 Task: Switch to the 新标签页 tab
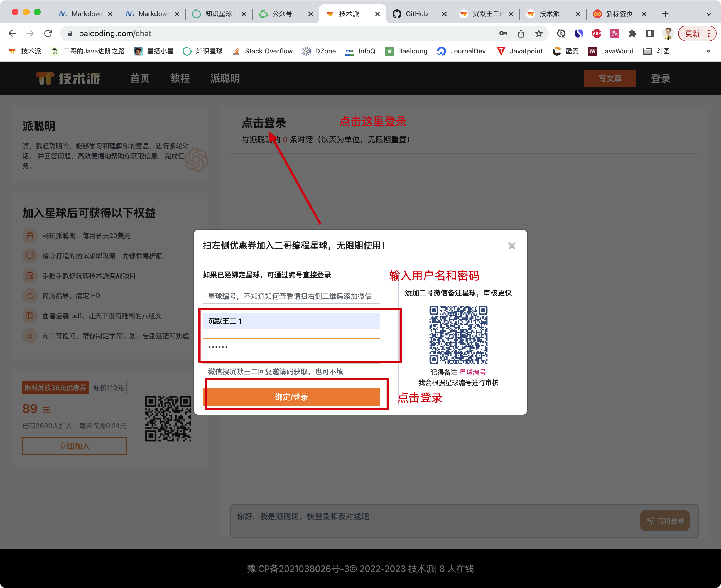[619, 14]
